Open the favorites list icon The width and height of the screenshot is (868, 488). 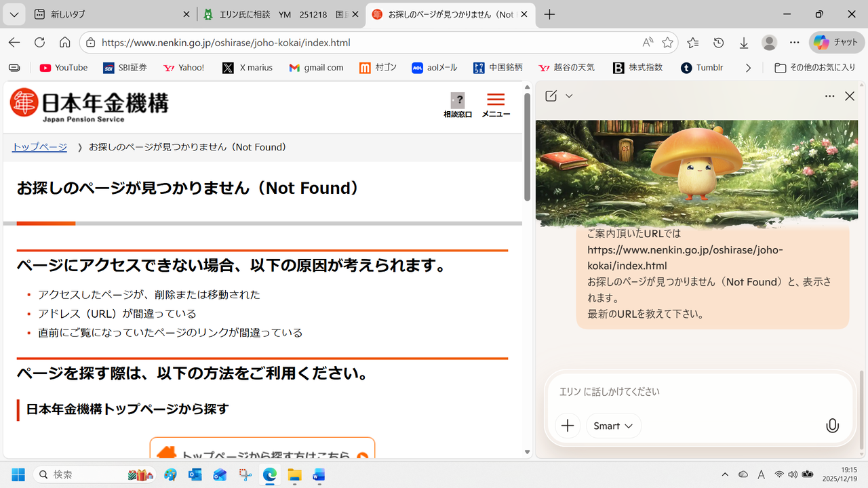point(692,43)
